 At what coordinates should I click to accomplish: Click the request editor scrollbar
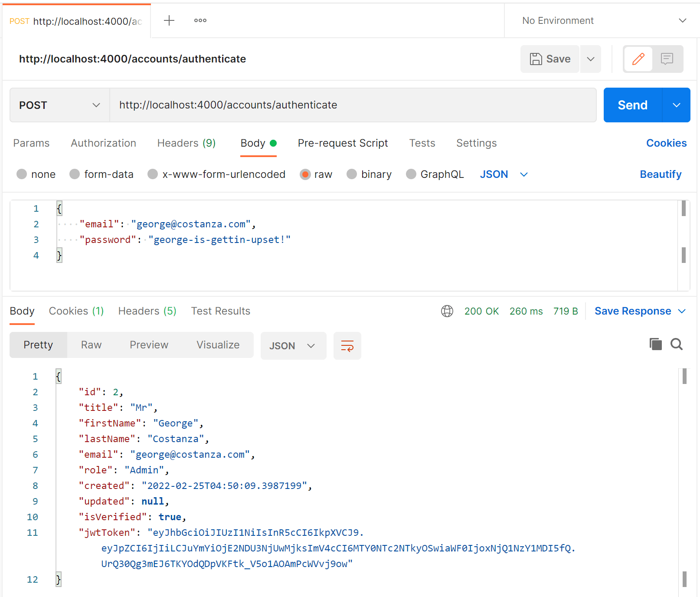(x=684, y=245)
